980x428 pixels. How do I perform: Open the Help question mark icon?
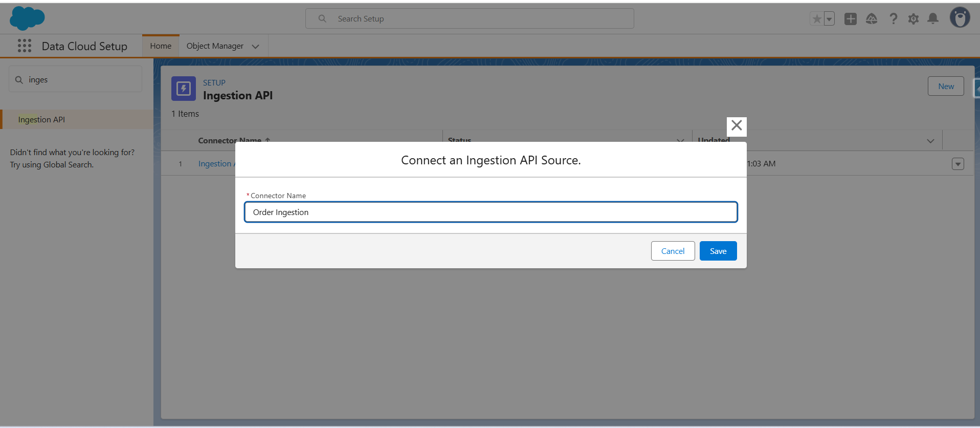click(x=893, y=19)
